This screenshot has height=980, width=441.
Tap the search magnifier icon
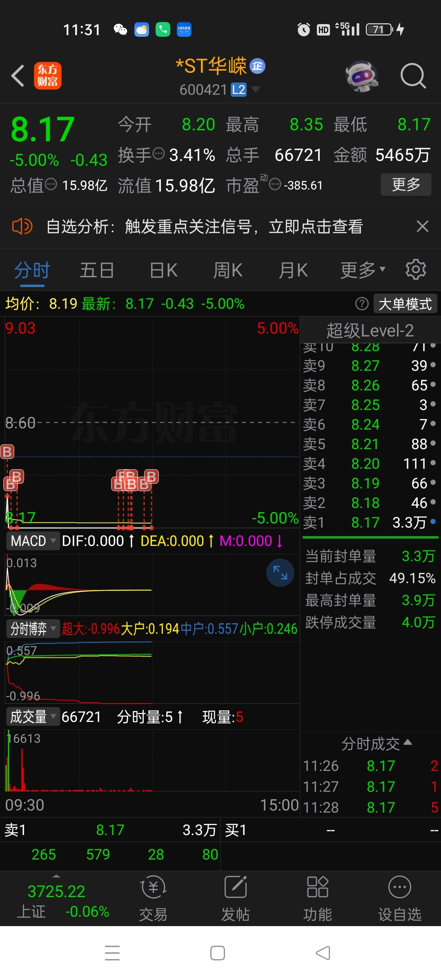[x=413, y=76]
